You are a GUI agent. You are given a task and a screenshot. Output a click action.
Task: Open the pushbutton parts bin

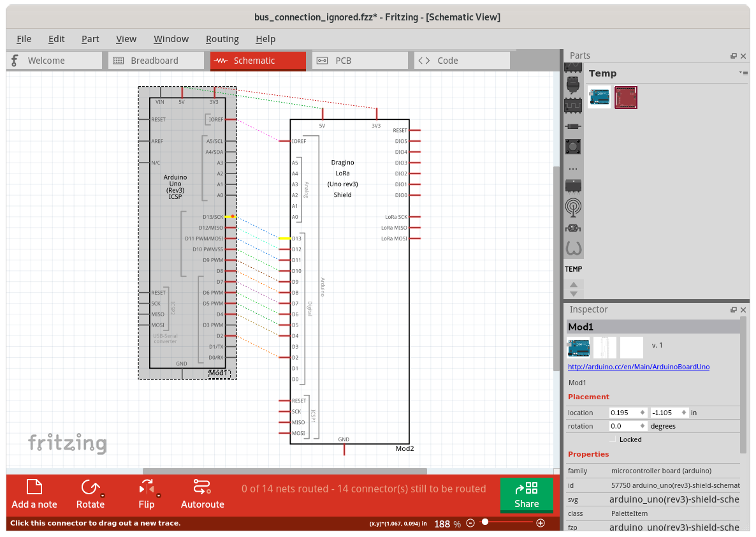(x=573, y=146)
